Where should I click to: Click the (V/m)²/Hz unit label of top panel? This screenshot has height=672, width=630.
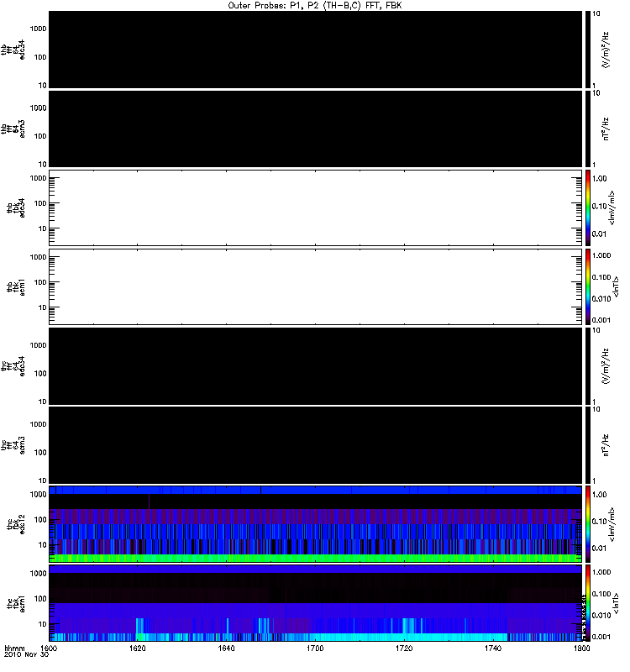pos(605,50)
